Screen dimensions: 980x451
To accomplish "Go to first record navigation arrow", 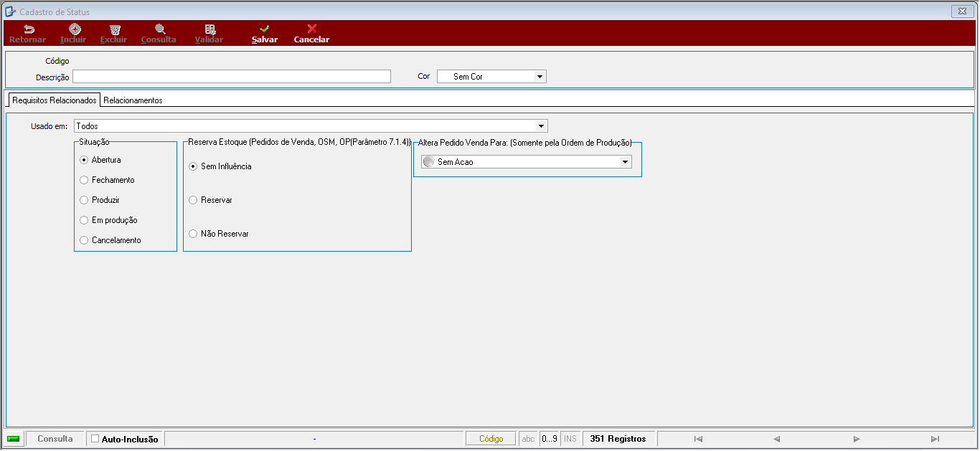I will [x=698, y=439].
